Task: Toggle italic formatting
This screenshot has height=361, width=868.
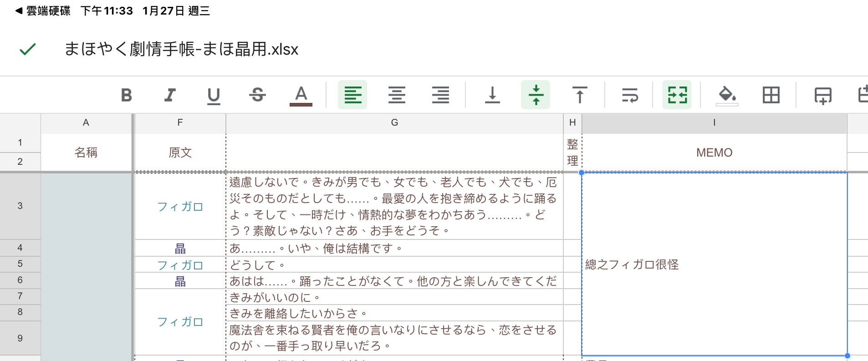Action: [x=170, y=95]
